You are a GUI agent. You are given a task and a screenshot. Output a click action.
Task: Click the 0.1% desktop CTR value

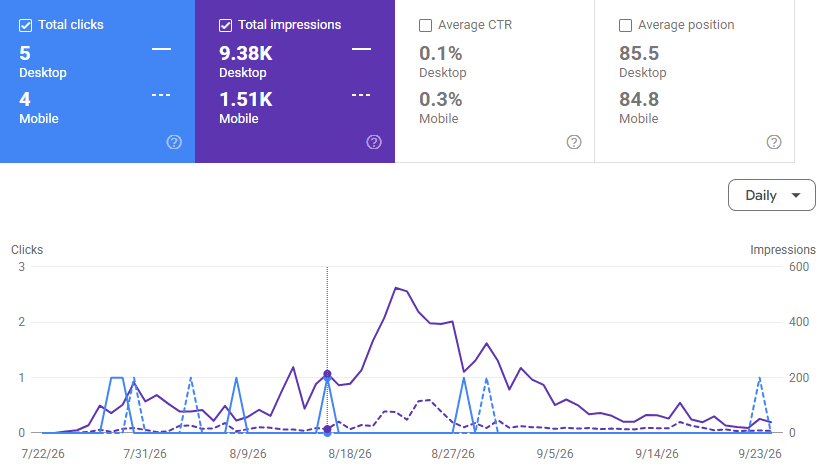click(440, 53)
